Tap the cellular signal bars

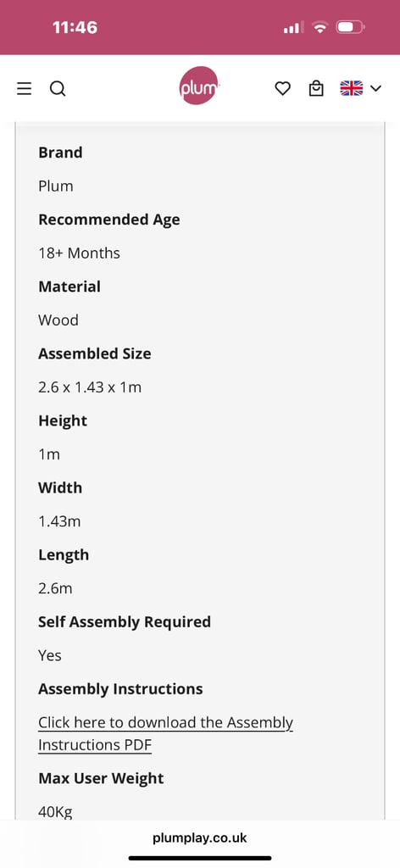(292, 27)
